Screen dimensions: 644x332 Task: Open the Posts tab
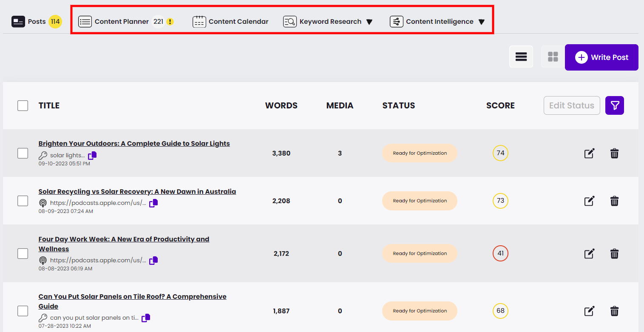point(37,21)
